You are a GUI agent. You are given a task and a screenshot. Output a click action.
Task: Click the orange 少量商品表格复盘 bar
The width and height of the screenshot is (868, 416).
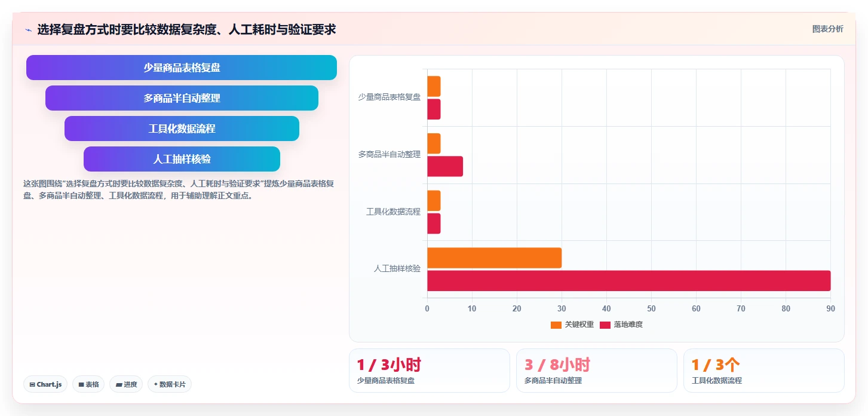[x=434, y=86]
